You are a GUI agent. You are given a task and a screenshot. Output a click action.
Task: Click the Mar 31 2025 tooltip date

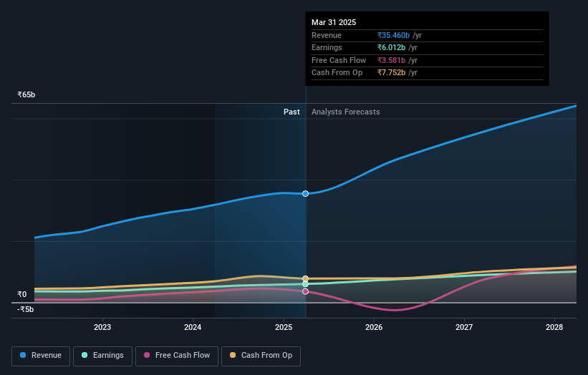point(334,22)
